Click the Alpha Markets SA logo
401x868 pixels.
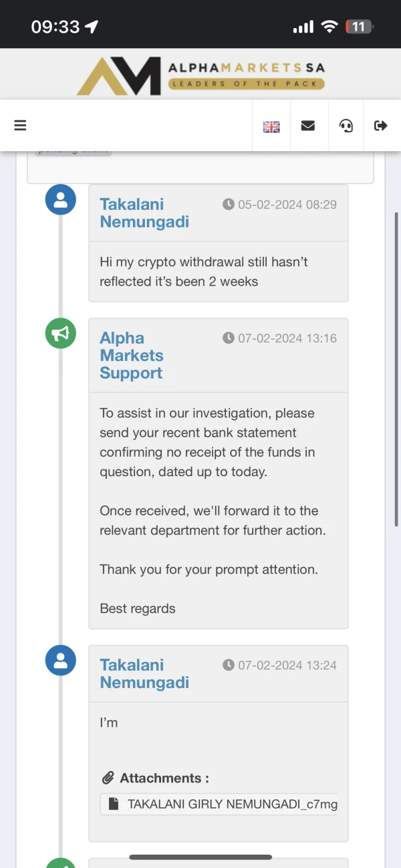(200, 76)
